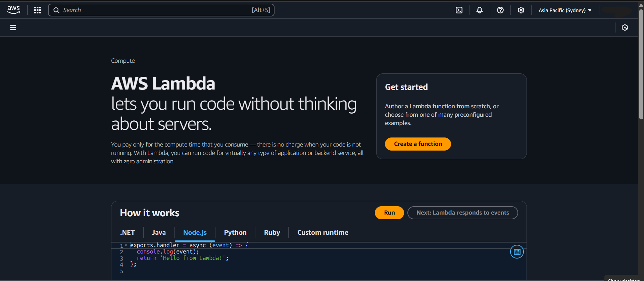Switch to the Python tab
Viewport: 644px width, 281px height.
tap(235, 232)
